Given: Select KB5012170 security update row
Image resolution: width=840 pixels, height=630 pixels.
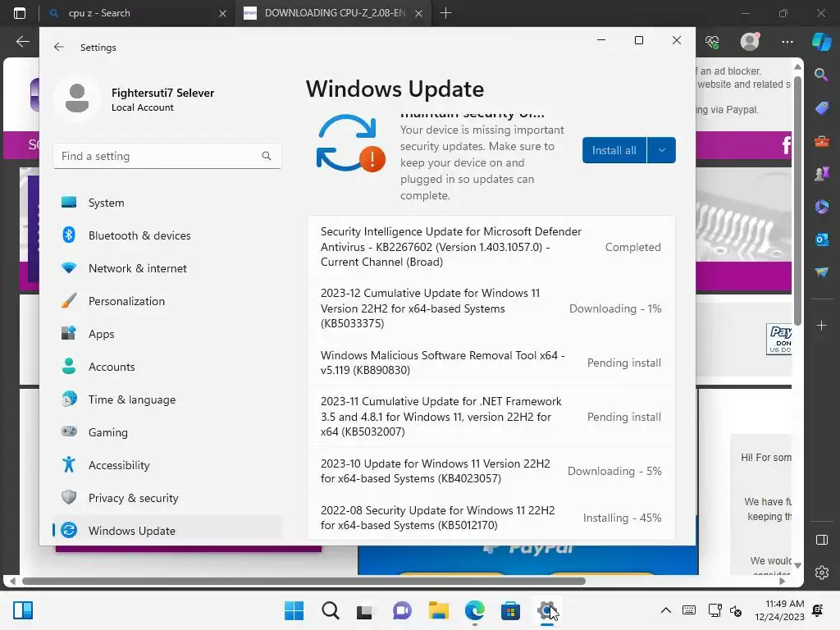Looking at the screenshot, I should 491,518.
